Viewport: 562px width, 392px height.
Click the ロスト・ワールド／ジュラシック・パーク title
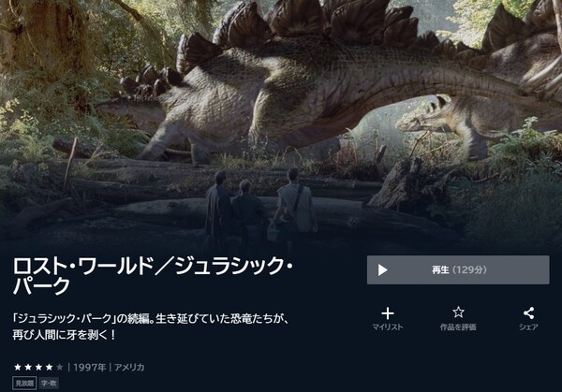(153, 276)
